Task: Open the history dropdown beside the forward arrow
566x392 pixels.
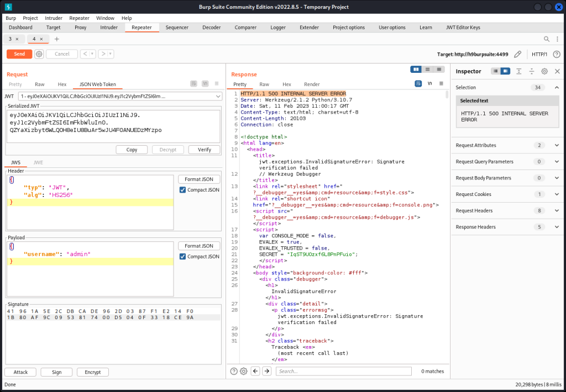Action: pos(111,54)
